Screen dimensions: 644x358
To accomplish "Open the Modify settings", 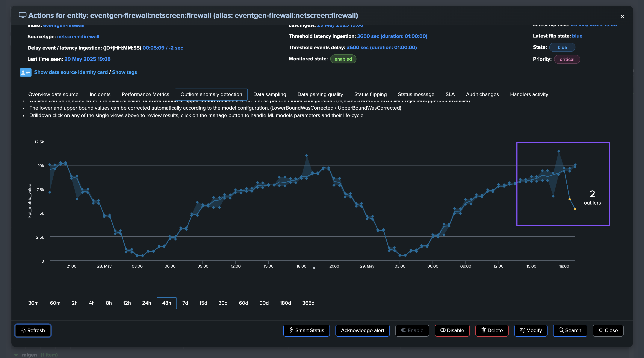I will coord(530,330).
